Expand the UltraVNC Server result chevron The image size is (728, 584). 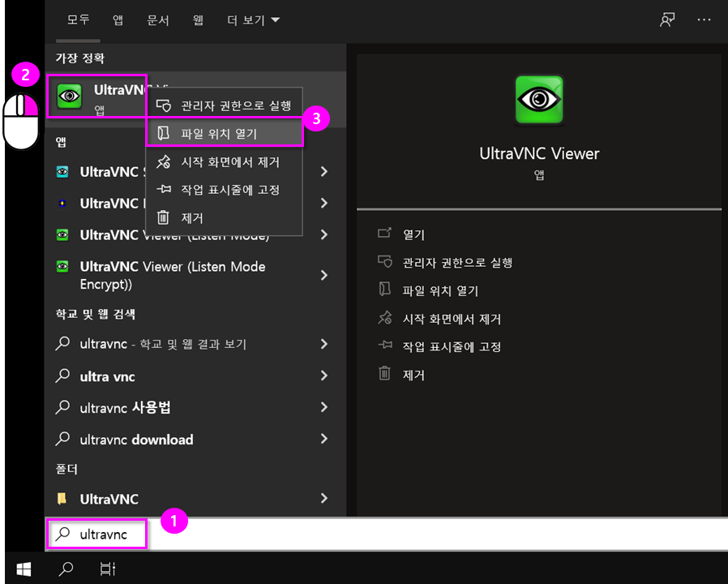pyautogui.click(x=324, y=172)
